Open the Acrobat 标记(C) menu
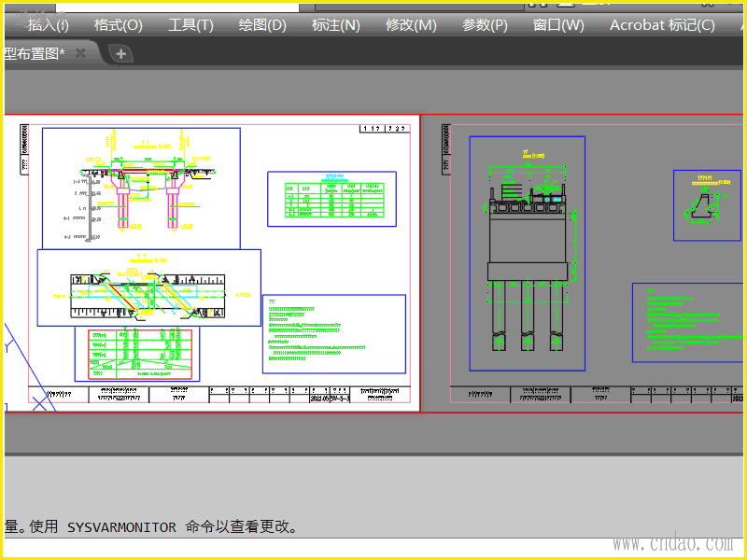The width and height of the screenshot is (747, 560). point(662,25)
